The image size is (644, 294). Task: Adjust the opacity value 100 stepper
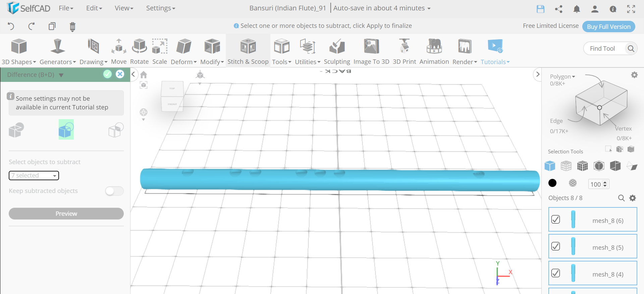[605, 184]
